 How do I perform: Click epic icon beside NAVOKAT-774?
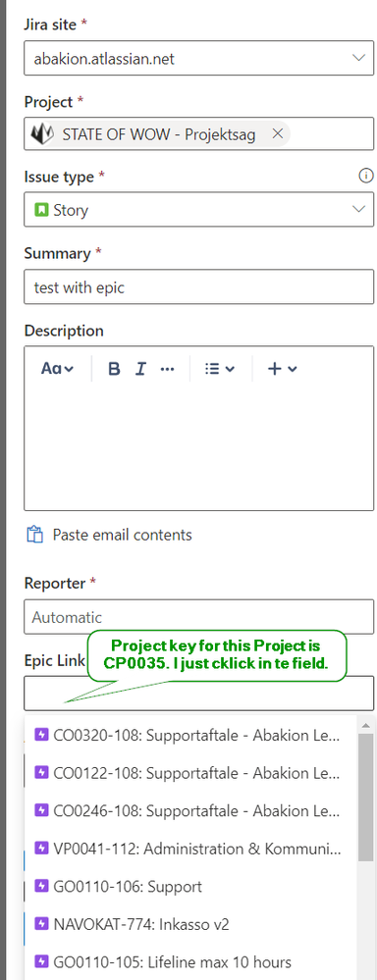pos(42,924)
